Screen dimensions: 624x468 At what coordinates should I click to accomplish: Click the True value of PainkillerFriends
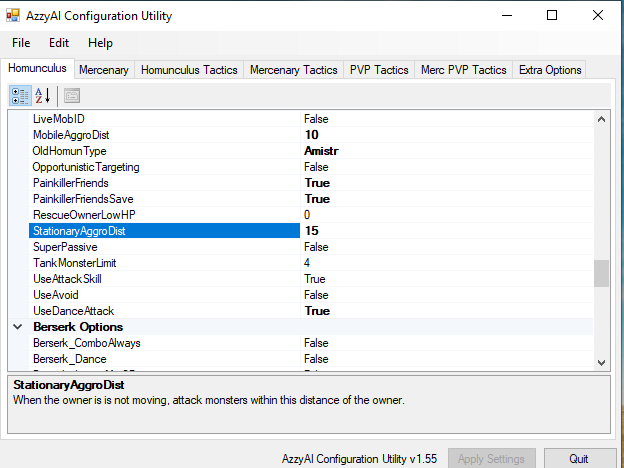tap(318, 183)
